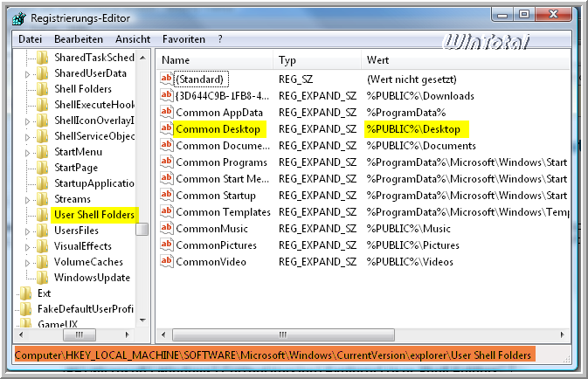Select the Common Documents value name
588x379 pixels.
point(223,146)
